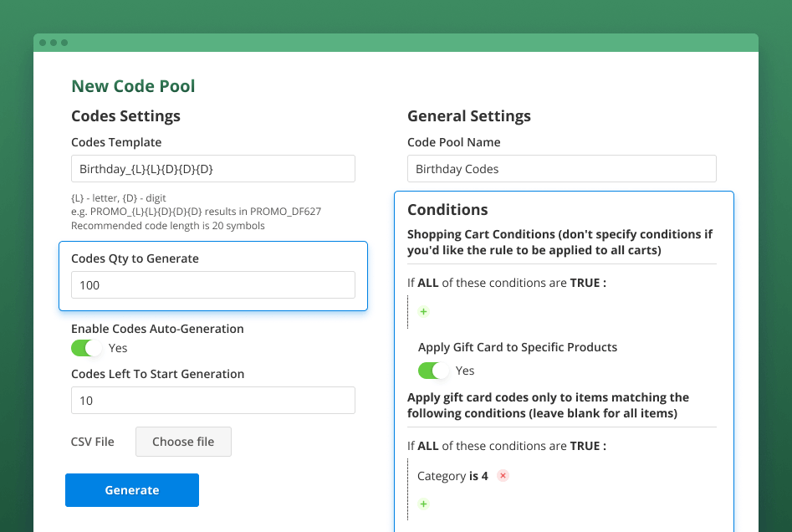Turn off Apply Gift Card to Specific Products
The height and width of the screenshot is (532, 792).
click(x=434, y=370)
